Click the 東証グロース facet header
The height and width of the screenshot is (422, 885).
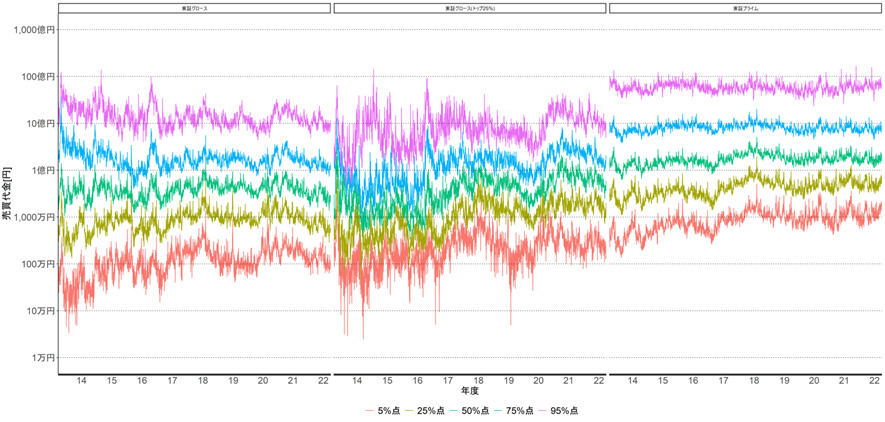point(194,8)
